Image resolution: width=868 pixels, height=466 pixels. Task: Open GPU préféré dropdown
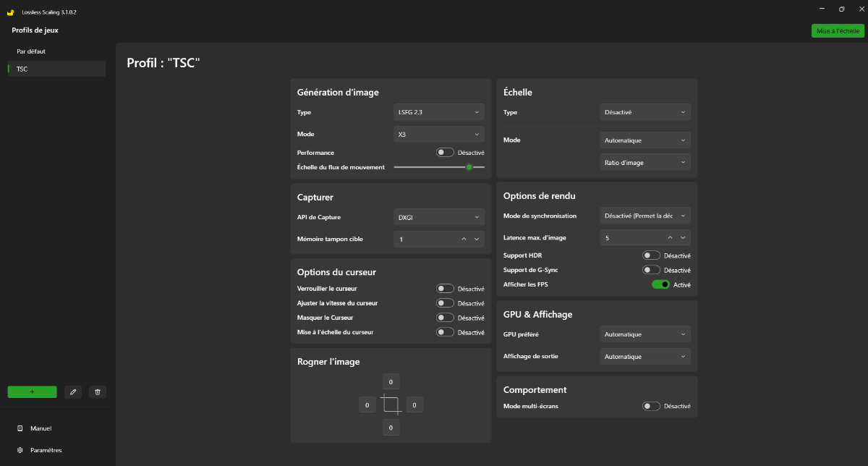click(645, 334)
